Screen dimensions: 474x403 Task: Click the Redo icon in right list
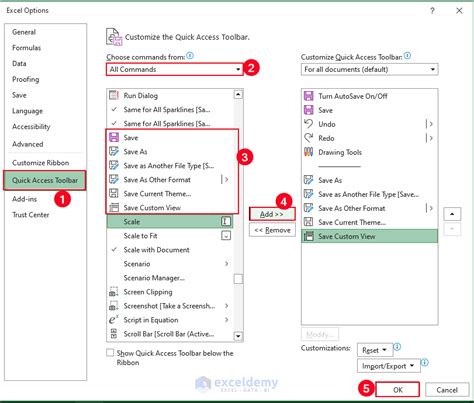[309, 138]
